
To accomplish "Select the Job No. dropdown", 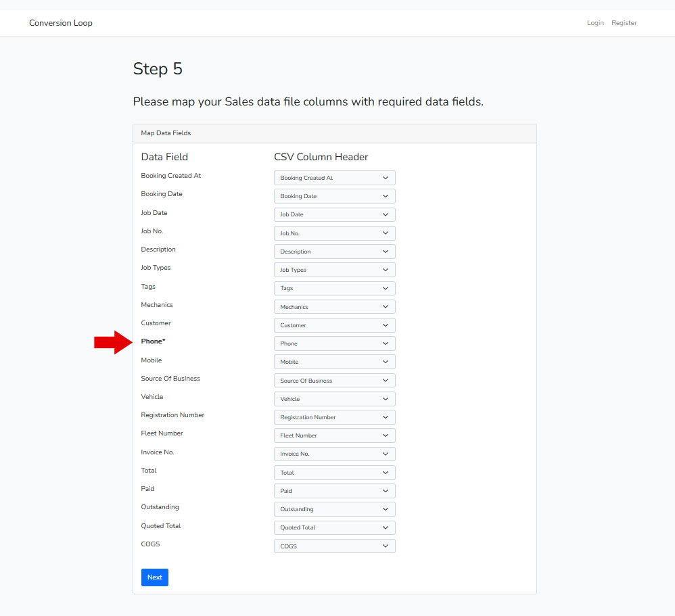I will pos(334,233).
